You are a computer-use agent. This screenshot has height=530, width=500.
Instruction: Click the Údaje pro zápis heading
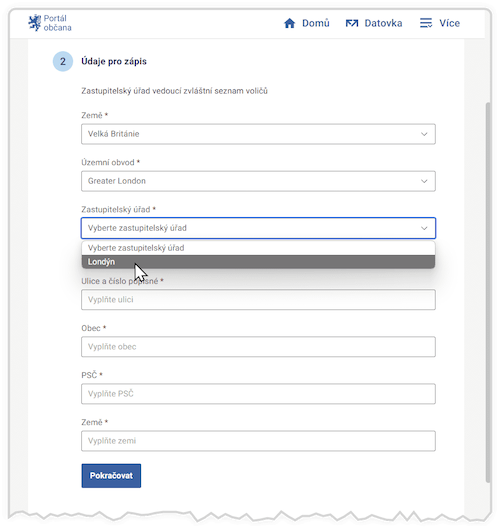[x=114, y=62]
